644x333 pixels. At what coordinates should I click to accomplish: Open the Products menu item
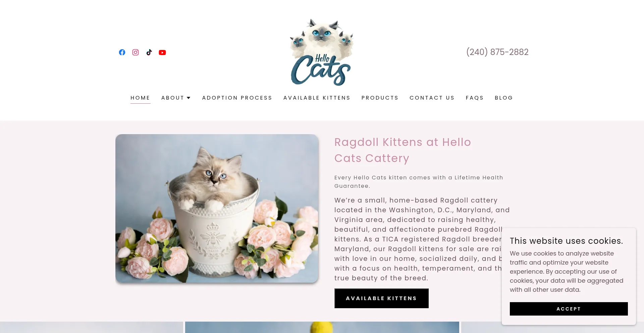(380, 98)
